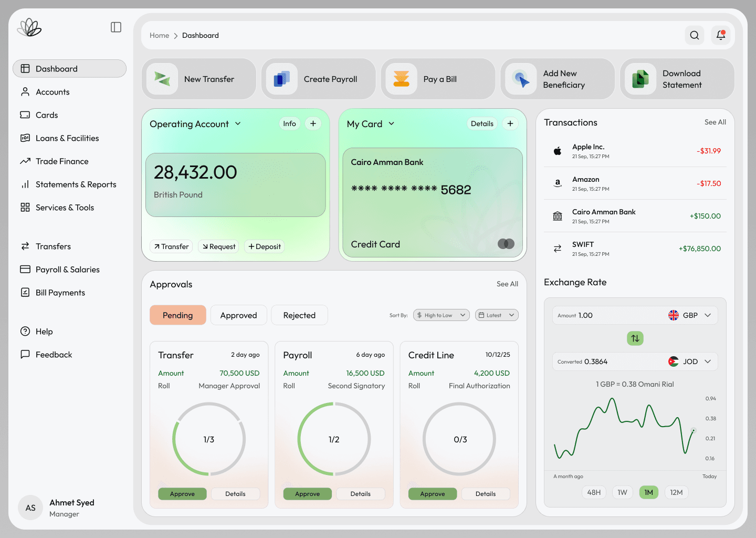Click the exchange rate chart endpoint marker
Viewport: 756px width, 538px height.
pyautogui.click(x=694, y=430)
